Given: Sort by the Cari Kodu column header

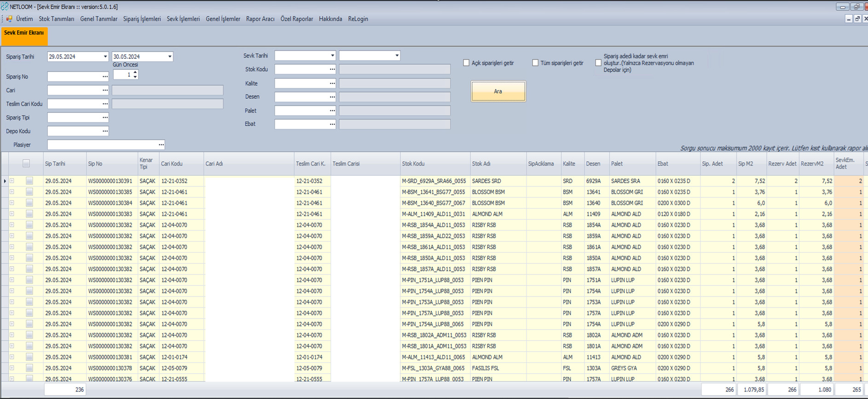Looking at the screenshot, I should (x=181, y=164).
